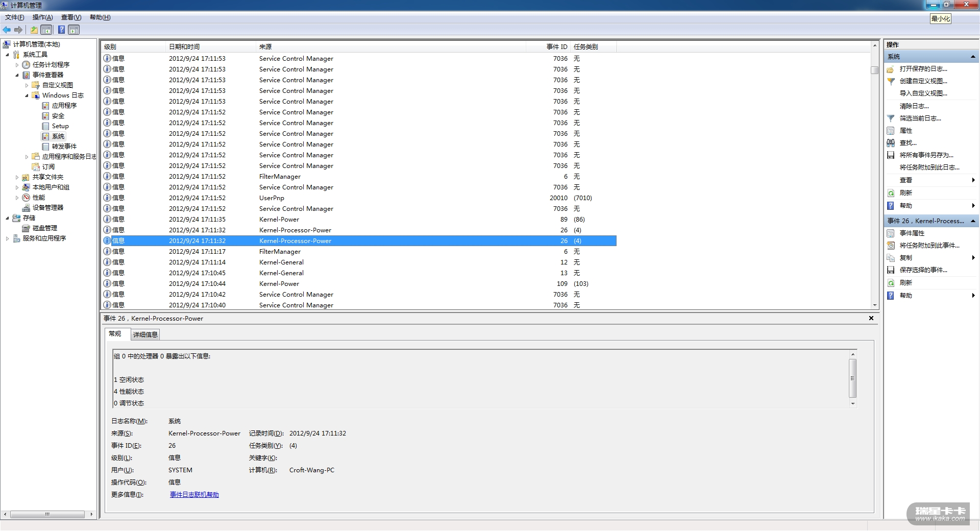Click 查找 binoculars action
The width and height of the screenshot is (980, 531).
[x=908, y=143]
